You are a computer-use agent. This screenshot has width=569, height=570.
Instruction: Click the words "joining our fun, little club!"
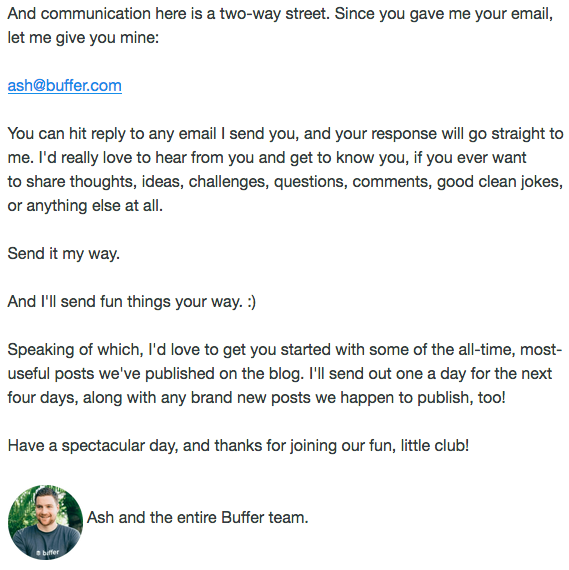coord(379,446)
